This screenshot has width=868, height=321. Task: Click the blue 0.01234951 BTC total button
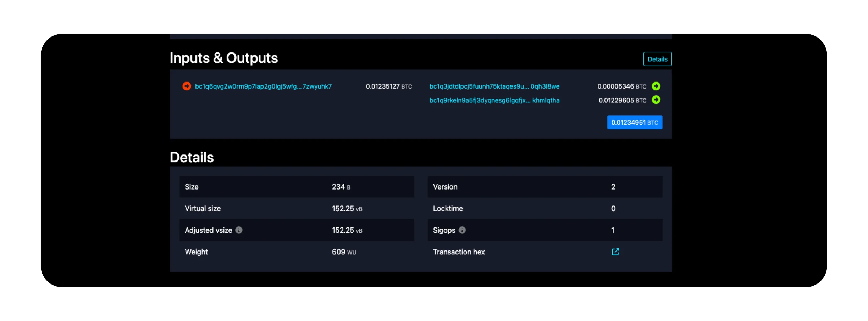[x=634, y=123]
